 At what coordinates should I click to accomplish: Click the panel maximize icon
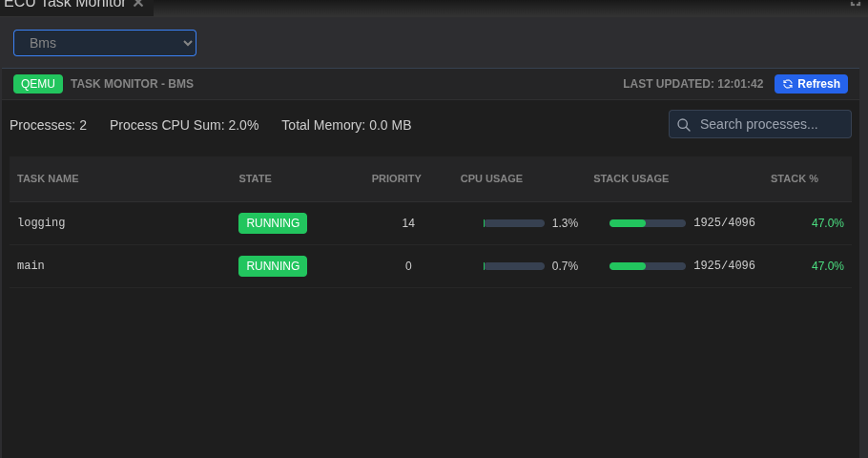tap(856, 3)
